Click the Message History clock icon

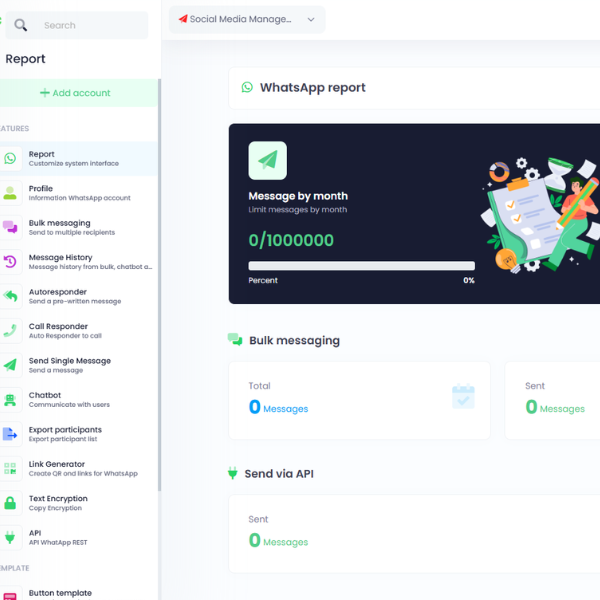click(x=10, y=262)
